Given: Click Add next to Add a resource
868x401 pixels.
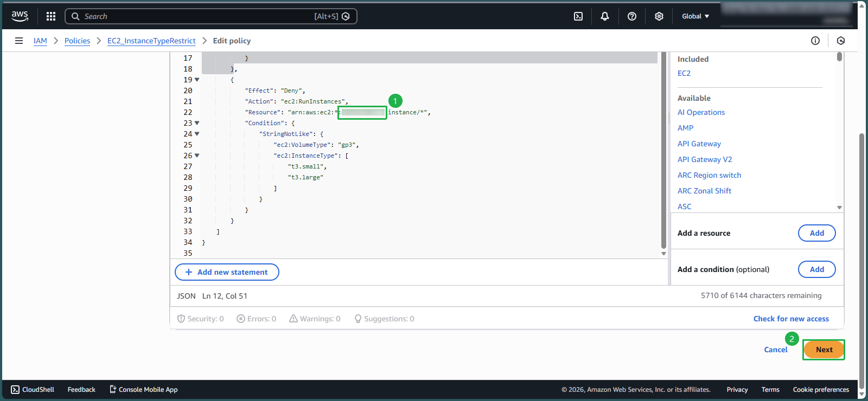Looking at the screenshot, I should click(x=817, y=233).
